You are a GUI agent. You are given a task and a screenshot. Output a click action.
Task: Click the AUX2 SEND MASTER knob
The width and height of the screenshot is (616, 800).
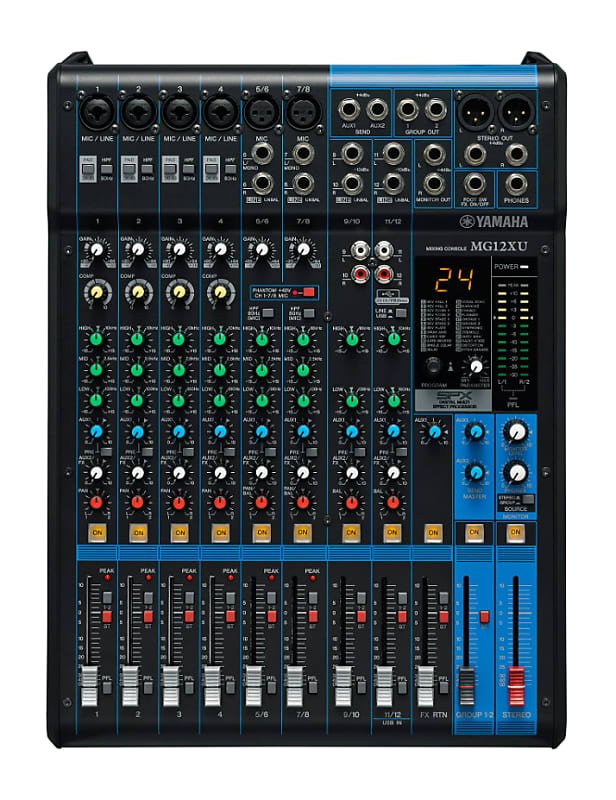click(x=476, y=472)
